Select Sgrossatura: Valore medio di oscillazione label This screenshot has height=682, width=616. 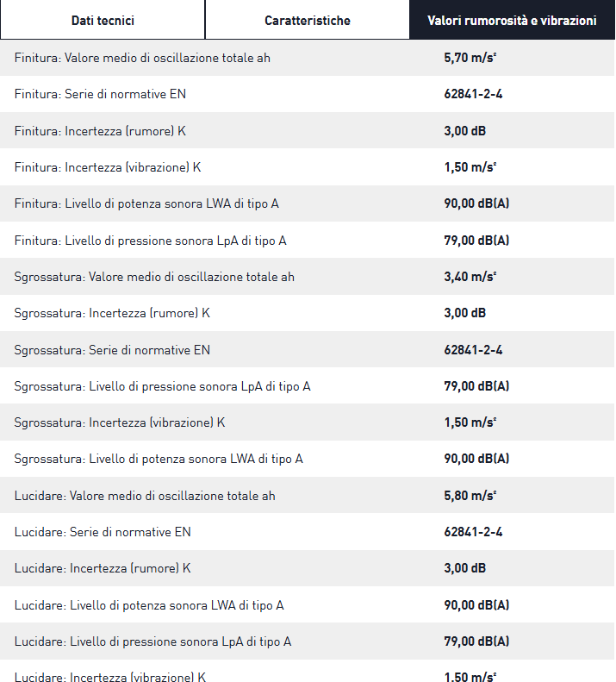click(x=154, y=277)
